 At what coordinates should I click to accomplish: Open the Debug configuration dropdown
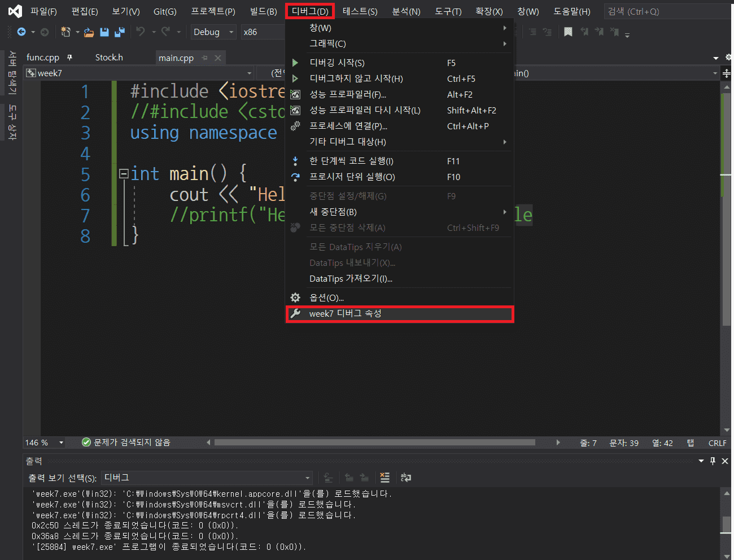click(x=231, y=32)
